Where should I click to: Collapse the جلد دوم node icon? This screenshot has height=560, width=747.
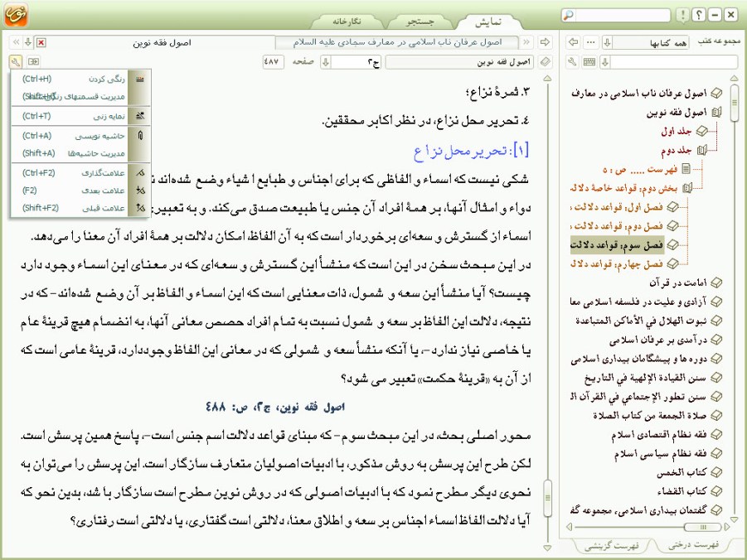click(701, 151)
